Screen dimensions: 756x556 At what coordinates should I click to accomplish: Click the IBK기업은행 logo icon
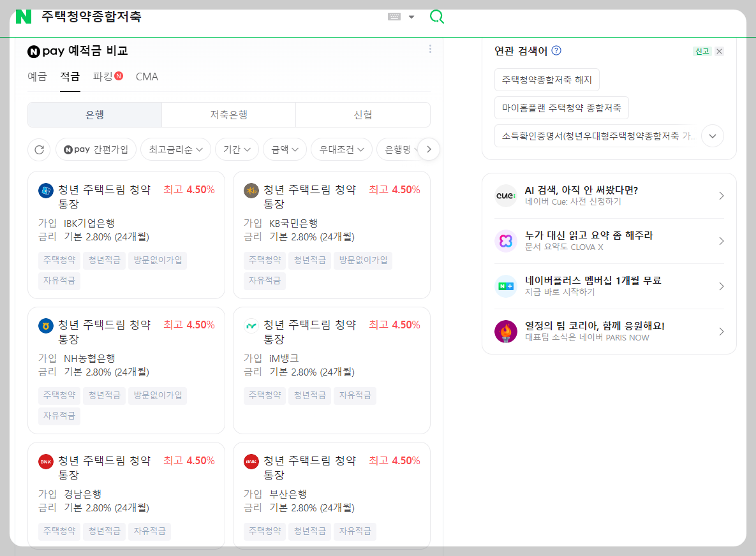pyautogui.click(x=46, y=191)
